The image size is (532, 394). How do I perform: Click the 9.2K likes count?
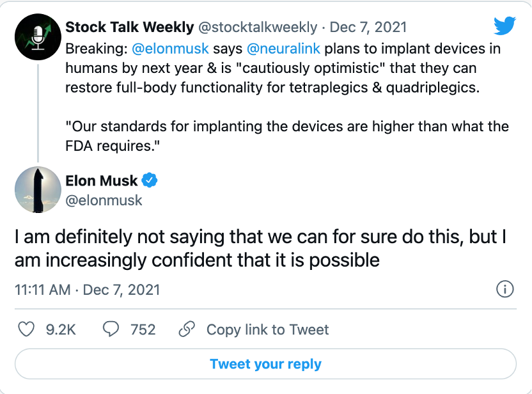click(x=61, y=329)
